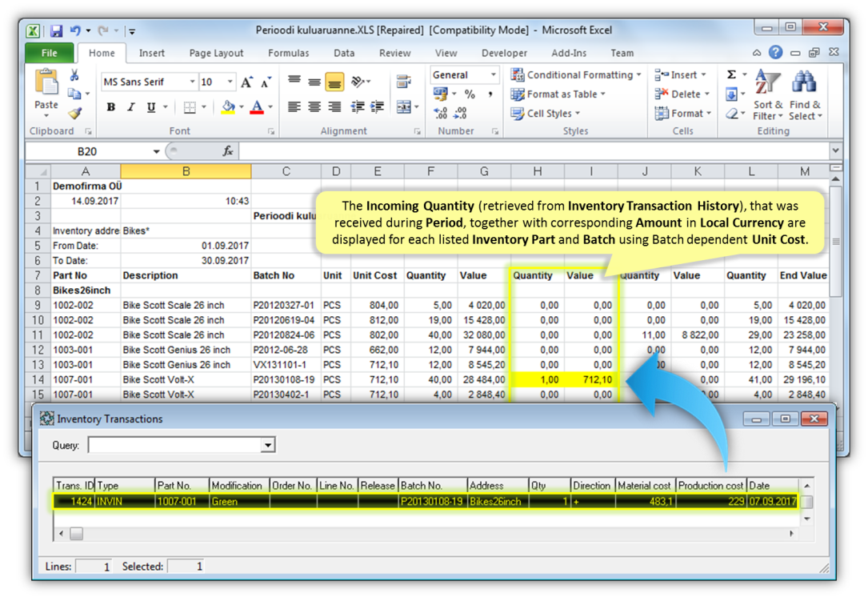Click the Merge & Center icon
This screenshot has width=868, height=597.
404,107
